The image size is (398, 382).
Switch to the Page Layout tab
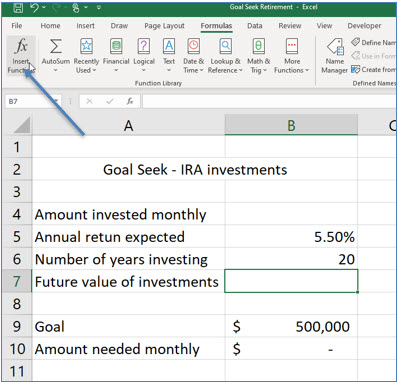[x=164, y=26]
